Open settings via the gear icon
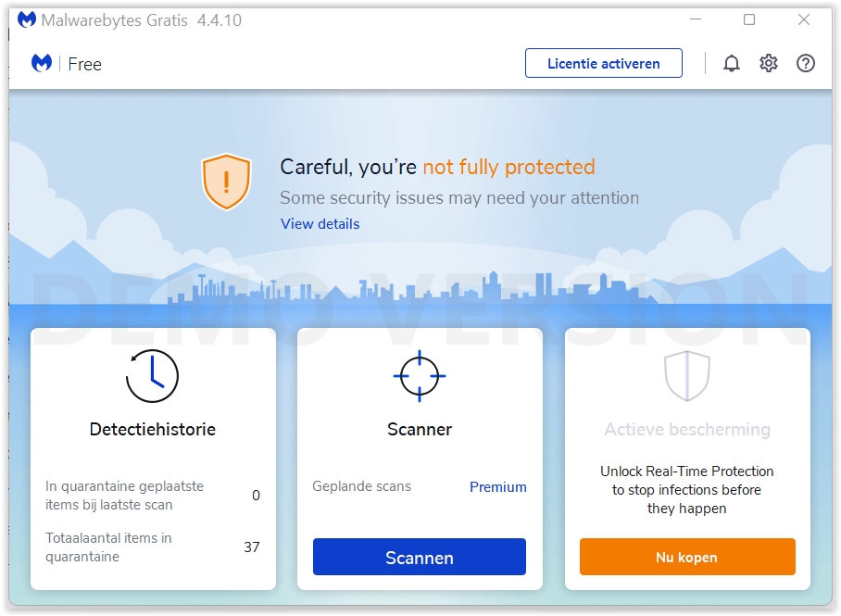Screen dimensions: 841x616 (x=769, y=63)
